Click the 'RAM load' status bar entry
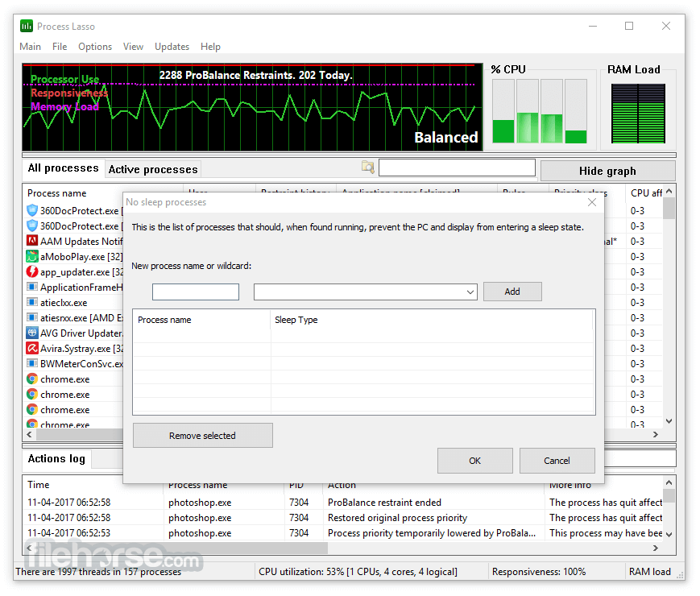The image size is (700, 596). [x=650, y=572]
